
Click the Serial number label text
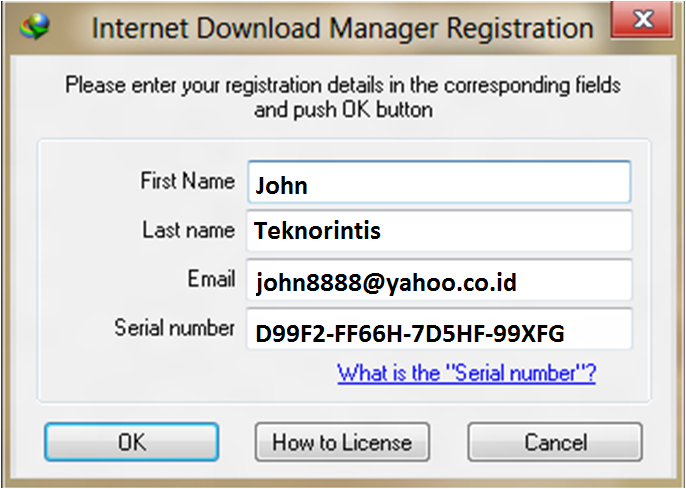[x=174, y=328]
